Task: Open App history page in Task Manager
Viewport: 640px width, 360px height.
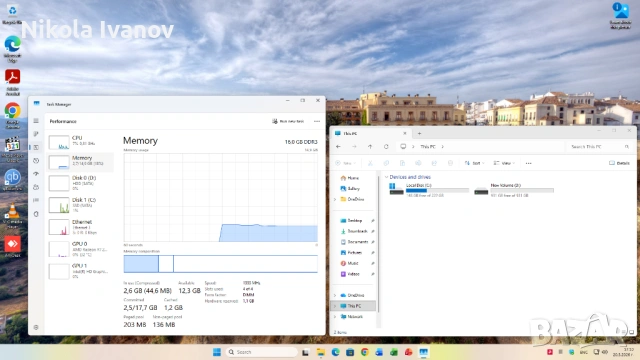Action: point(36,160)
